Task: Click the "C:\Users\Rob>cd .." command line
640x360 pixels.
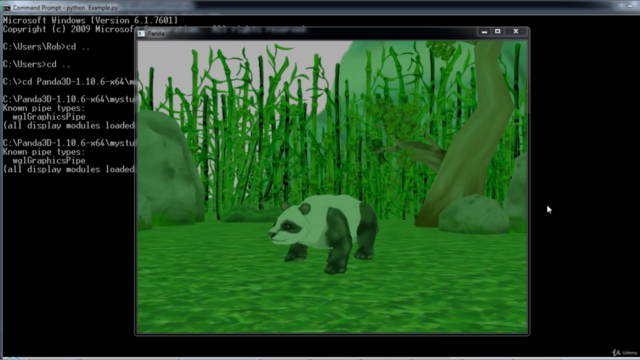Action: (x=46, y=47)
